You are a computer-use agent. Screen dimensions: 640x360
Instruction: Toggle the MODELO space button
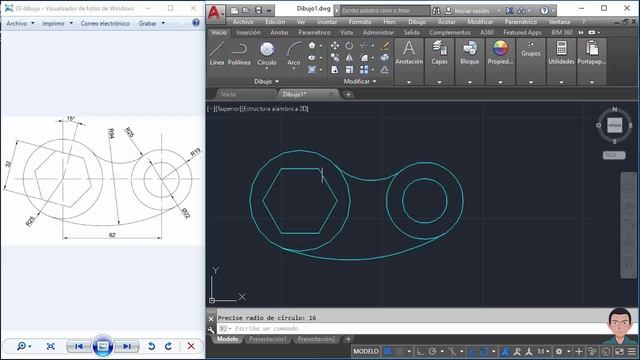point(366,351)
